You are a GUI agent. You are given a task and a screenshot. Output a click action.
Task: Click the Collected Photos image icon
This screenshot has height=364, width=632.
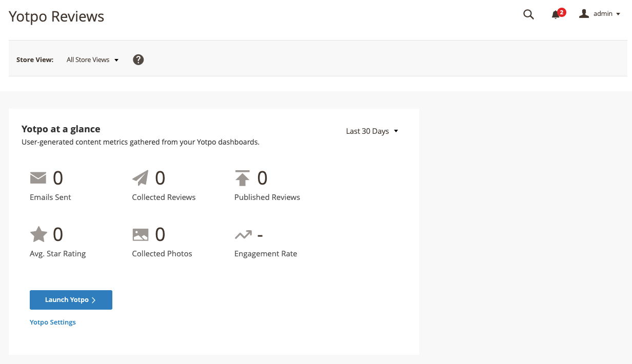pyautogui.click(x=141, y=235)
